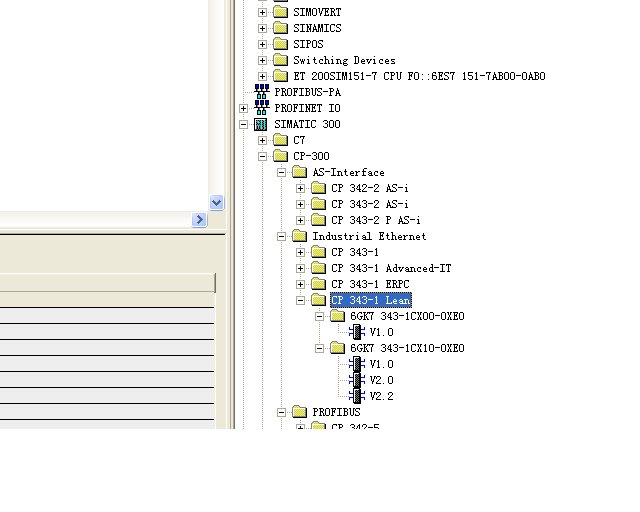This screenshot has height=512, width=640.
Task: Click the SIPOS folder icon
Action: point(280,44)
